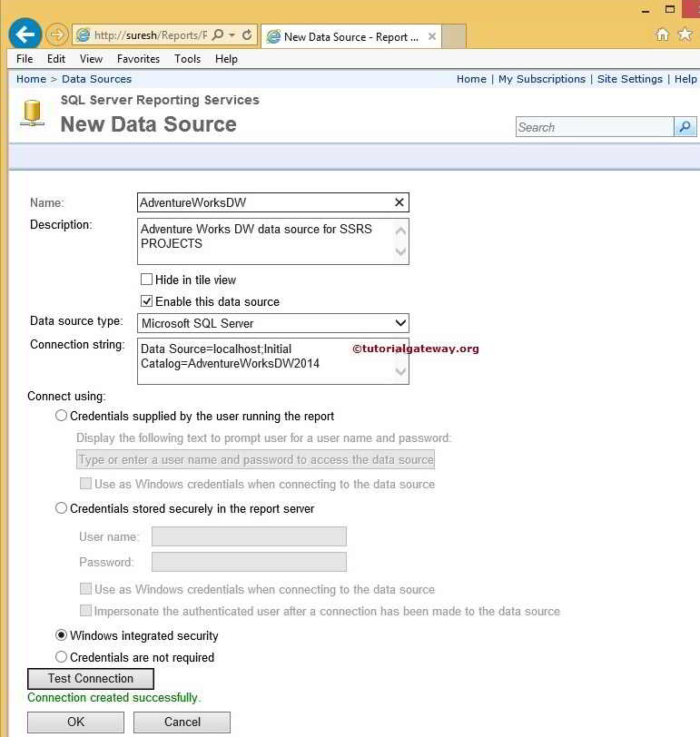Screen dimensions: 700x737
Task: Click inside the Search box
Action: click(x=595, y=127)
